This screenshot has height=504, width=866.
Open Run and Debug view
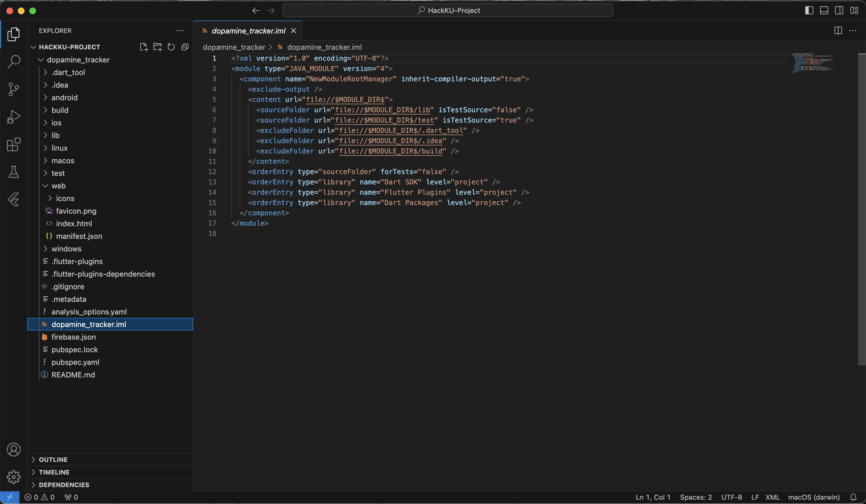tap(14, 117)
